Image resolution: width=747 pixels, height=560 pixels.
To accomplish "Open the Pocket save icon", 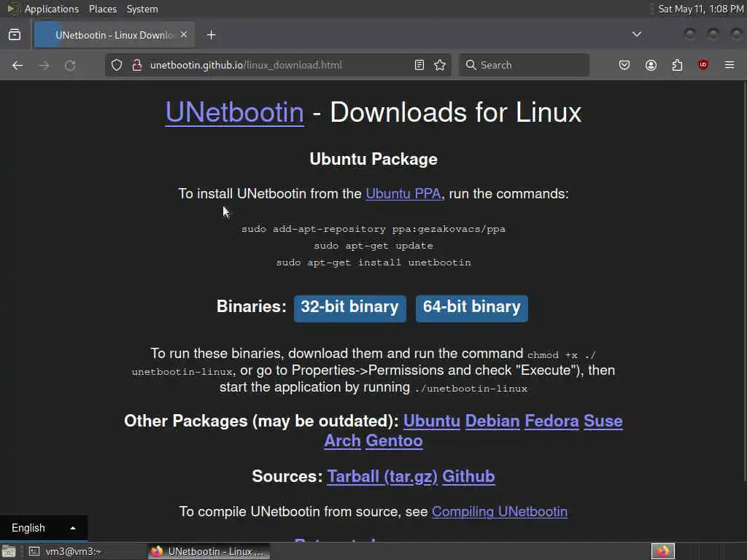I will [x=624, y=65].
